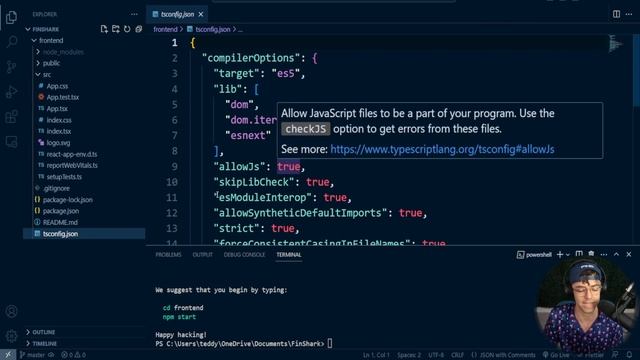640x360 pixels.
Task: Switch to the DEBUG CONSOLE tab
Action: 244,255
